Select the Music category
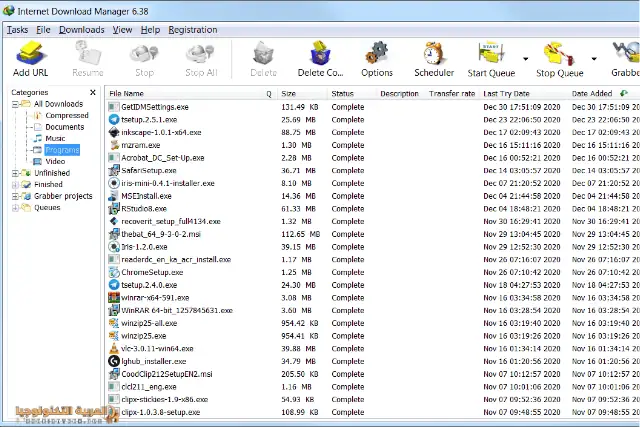The width and height of the screenshot is (640, 427). [x=55, y=138]
